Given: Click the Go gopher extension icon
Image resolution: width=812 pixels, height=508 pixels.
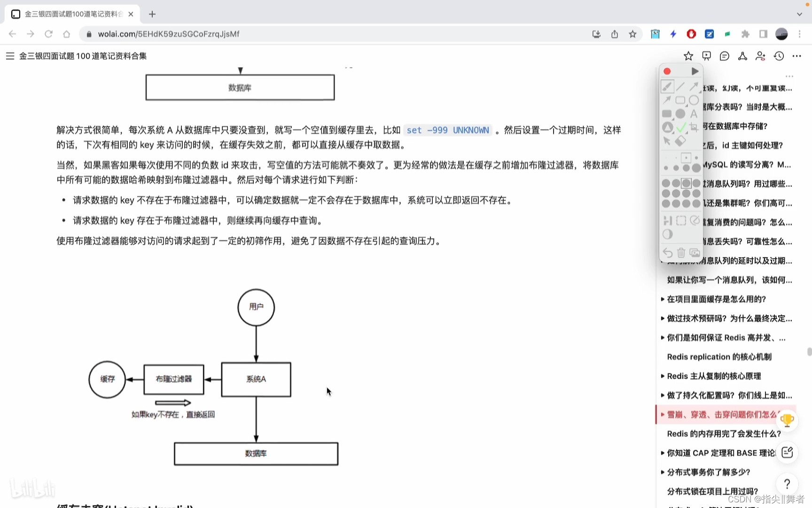Looking at the screenshot, I should point(655,34).
